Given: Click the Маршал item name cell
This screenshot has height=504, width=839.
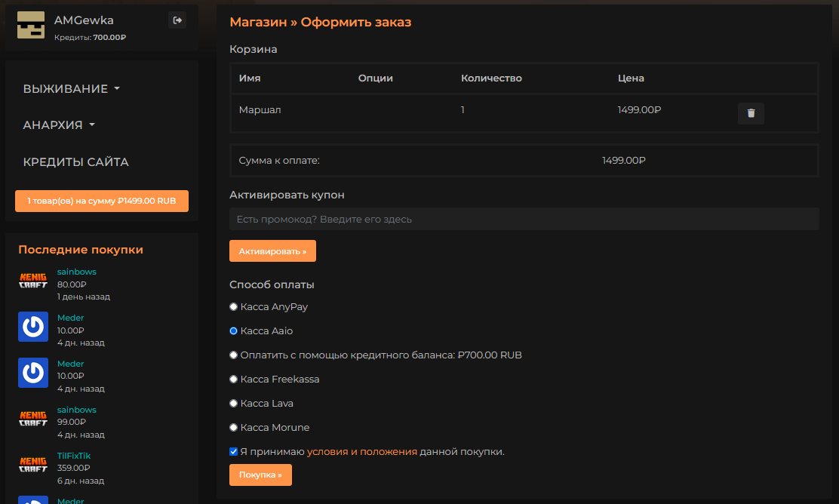Looking at the screenshot, I should click(260, 109).
